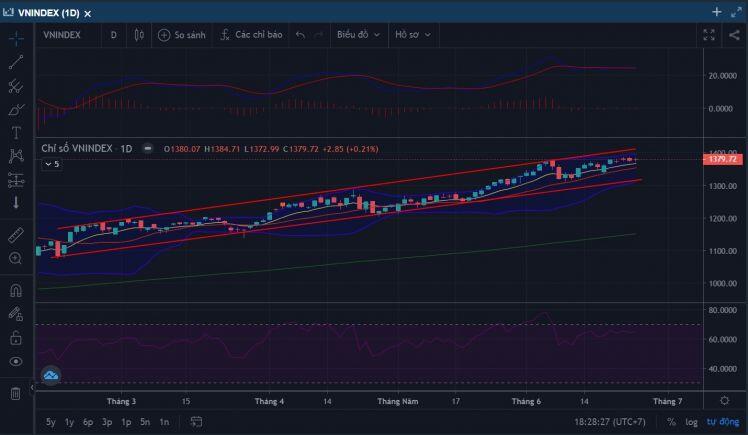The height and width of the screenshot is (435, 748).
Task: Open chart settings gear icon
Action: coord(725,401)
